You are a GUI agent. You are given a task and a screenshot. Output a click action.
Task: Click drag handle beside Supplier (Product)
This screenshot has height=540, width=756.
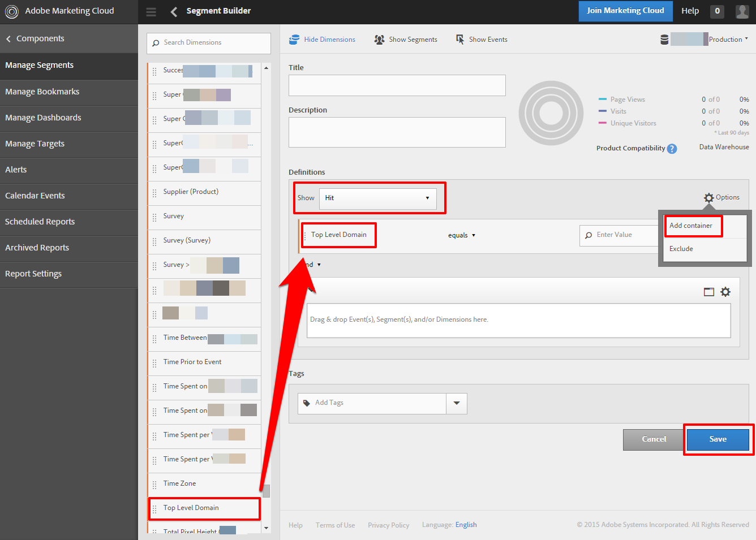[154, 193]
